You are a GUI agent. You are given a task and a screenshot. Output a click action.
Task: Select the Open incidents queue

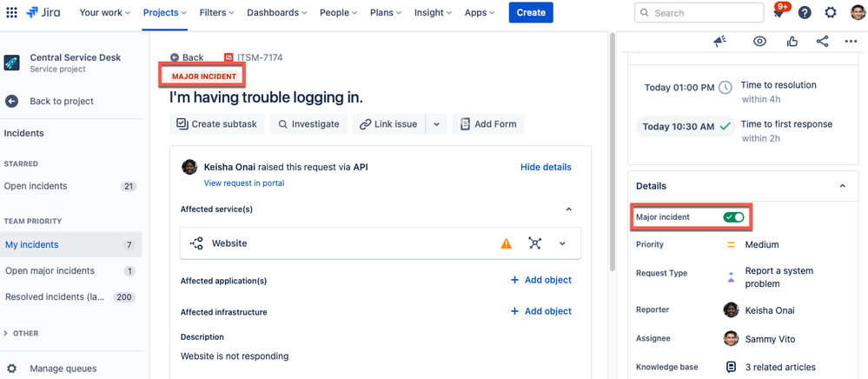(x=70, y=186)
